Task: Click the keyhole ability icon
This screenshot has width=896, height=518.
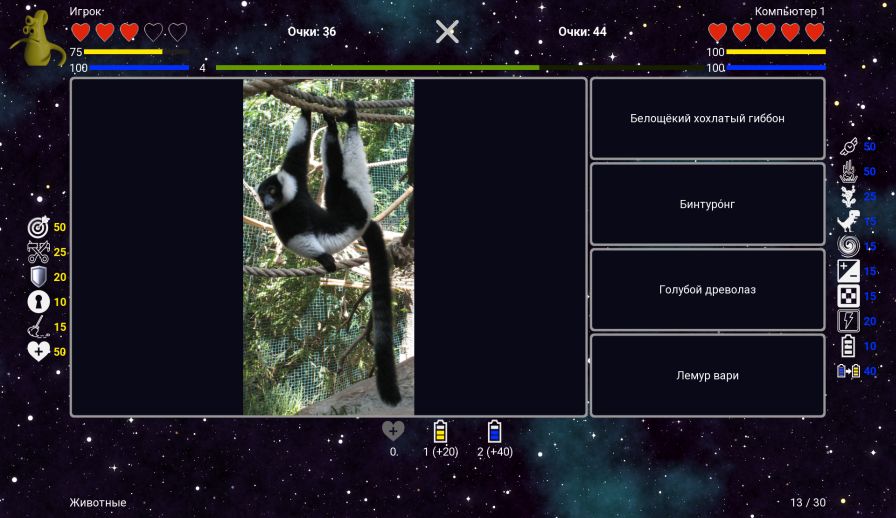Action: tap(38, 302)
